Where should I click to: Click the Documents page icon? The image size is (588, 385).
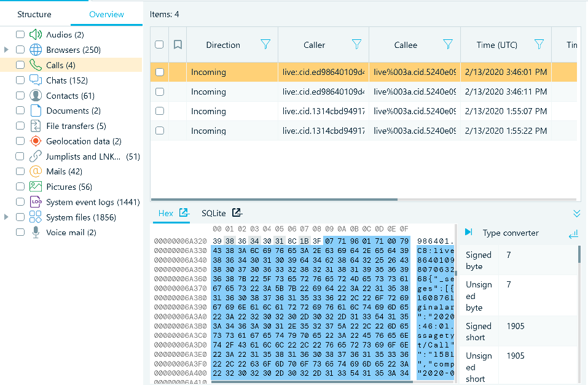[36, 111]
